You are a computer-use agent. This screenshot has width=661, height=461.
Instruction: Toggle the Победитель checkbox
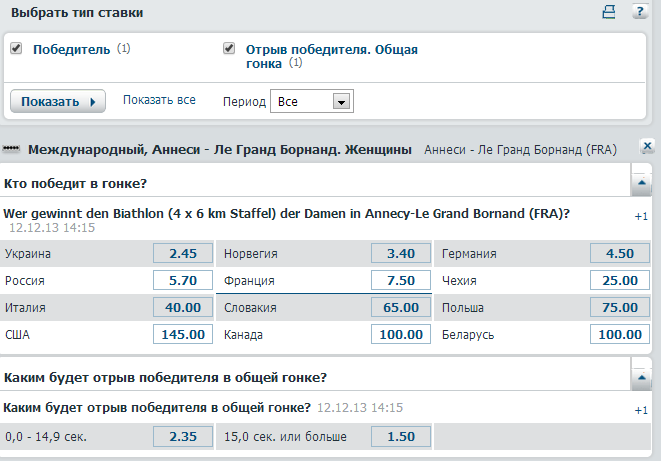coord(17,48)
